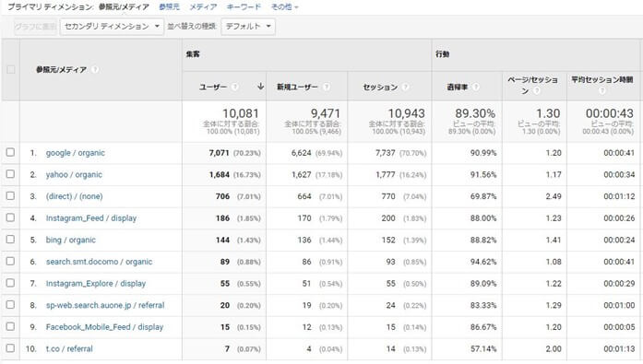Click the sort arrow in ユーザー column

point(260,87)
